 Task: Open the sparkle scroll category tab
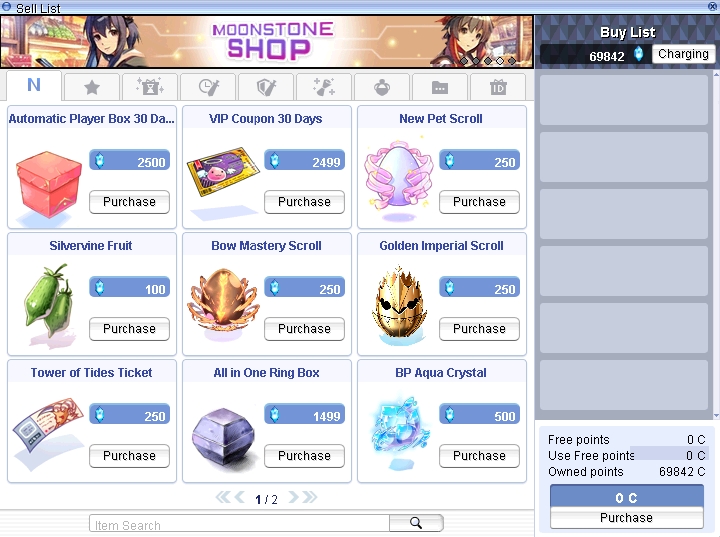click(x=324, y=87)
